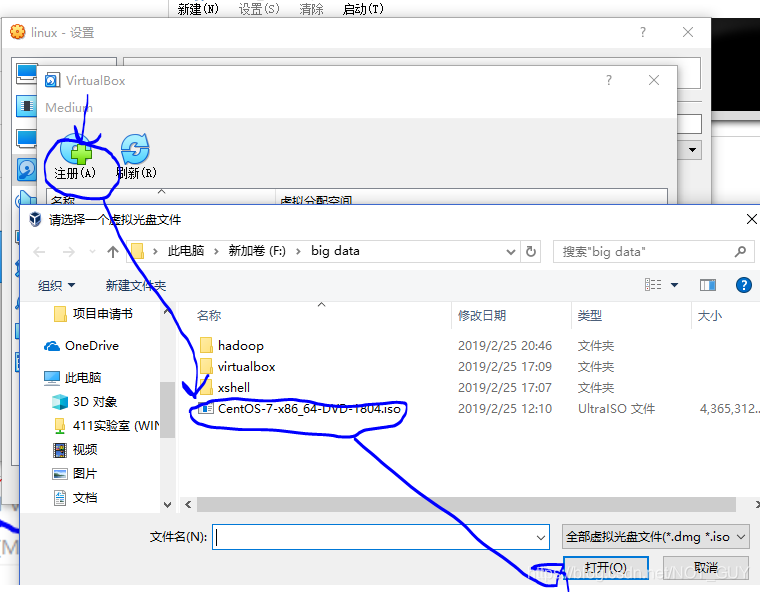Select 此电脑 in navigation pane
This screenshot has width=760, height=592.
coord(73,377)
